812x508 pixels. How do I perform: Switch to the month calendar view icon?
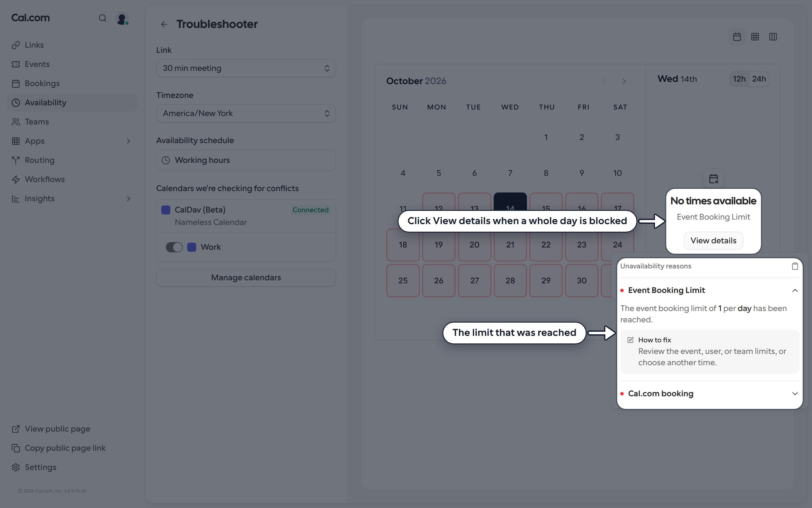[737, 37]
